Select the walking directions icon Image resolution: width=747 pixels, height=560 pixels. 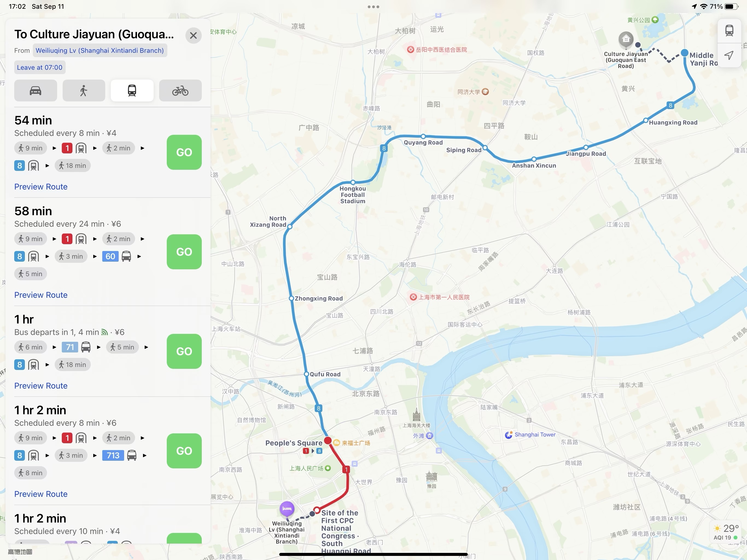[x=84, y=91]
